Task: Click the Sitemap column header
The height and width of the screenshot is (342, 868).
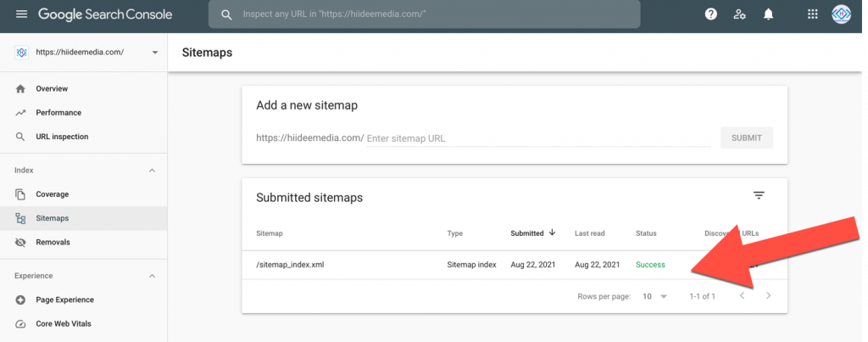Action: pyautogui.click(x=270, y=233)
